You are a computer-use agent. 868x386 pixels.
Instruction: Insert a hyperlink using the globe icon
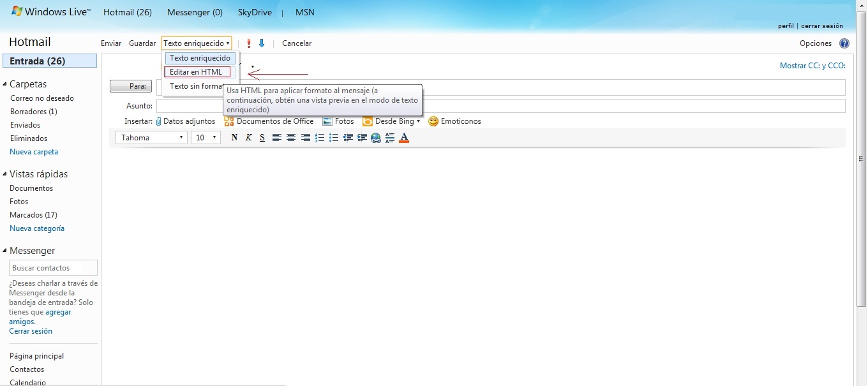tap(376, 138)
